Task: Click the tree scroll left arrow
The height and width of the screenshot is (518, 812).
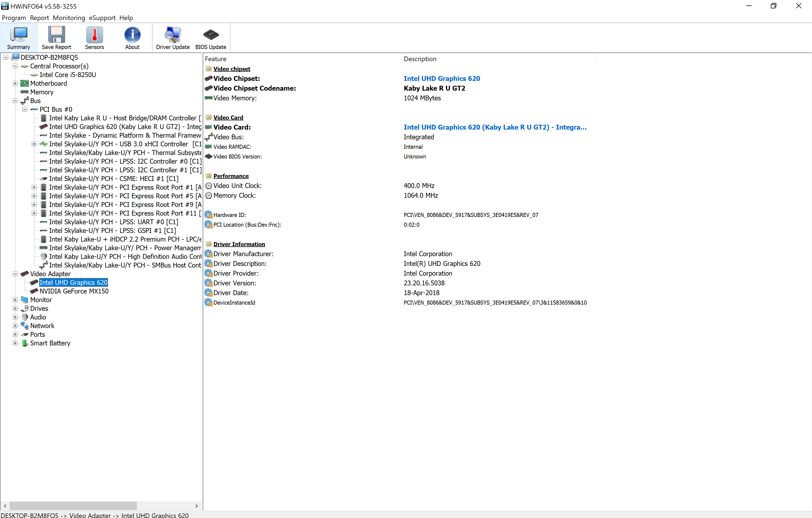Action: 5,506
